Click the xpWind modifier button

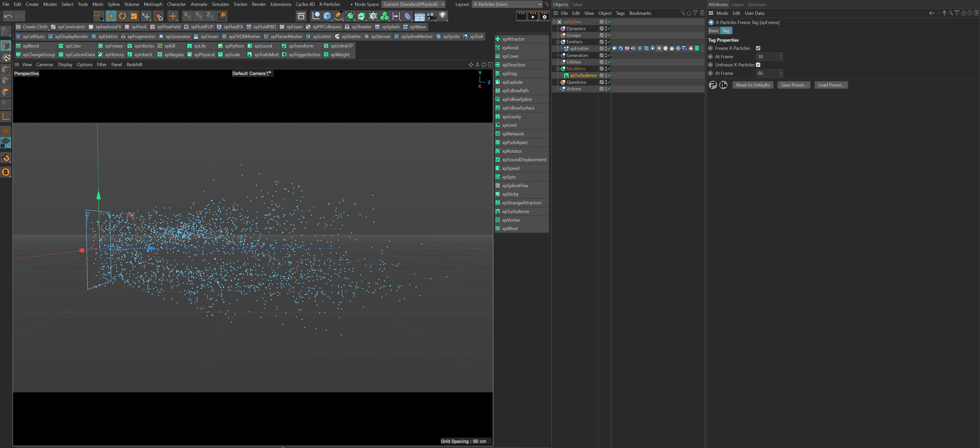[x=522, y=229]
